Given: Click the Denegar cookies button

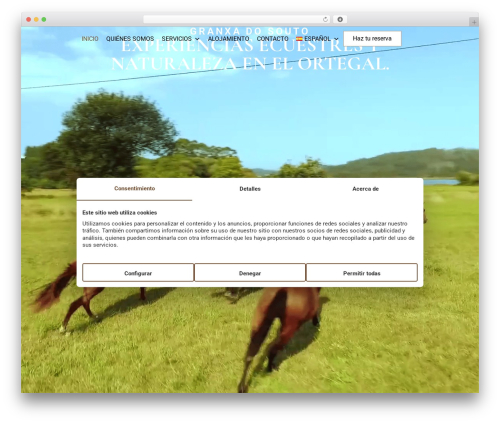Looking at the screenshot, I should 250,273.
